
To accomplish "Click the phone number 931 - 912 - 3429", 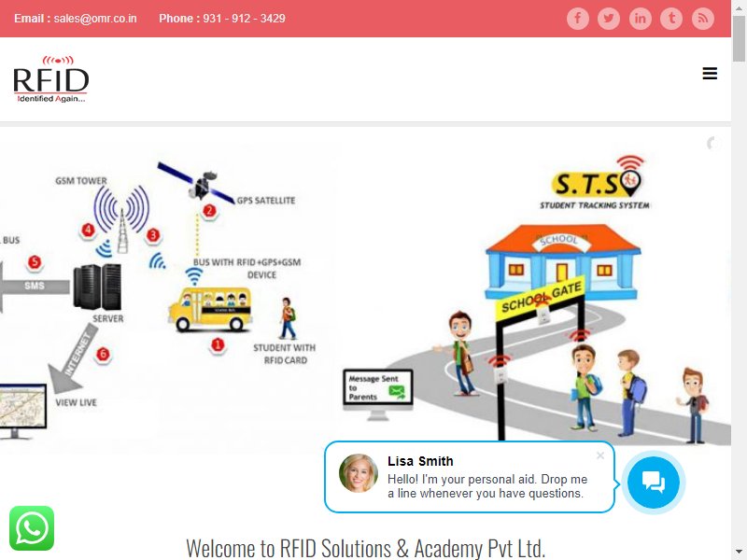I will coord(245,19).
